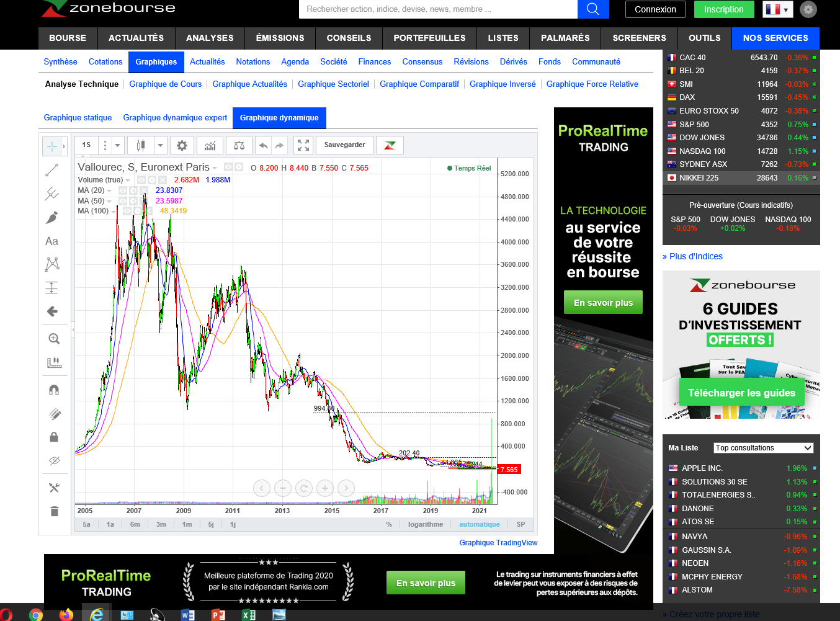Click the Connexion button
The image size is (840, 621).
coord(655,9)
